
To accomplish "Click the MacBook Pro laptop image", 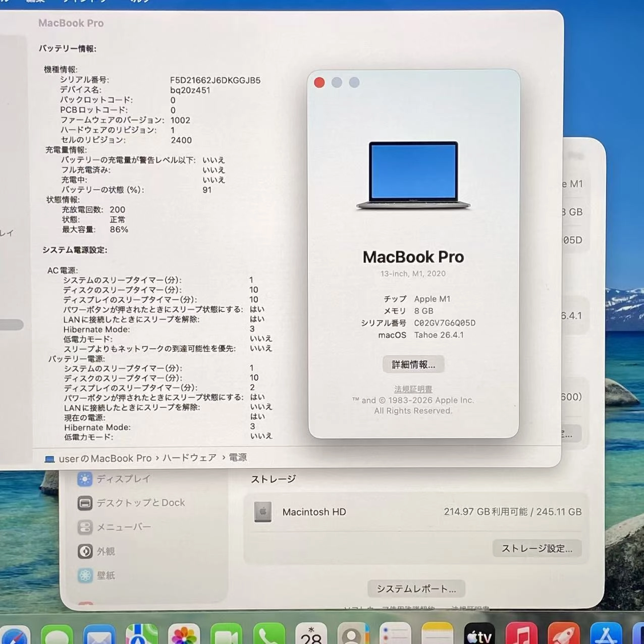I will tap(413, 176).
